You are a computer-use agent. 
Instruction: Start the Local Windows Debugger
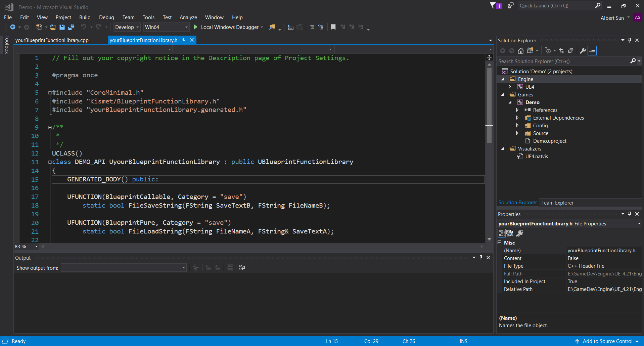(x=226, y=27)
